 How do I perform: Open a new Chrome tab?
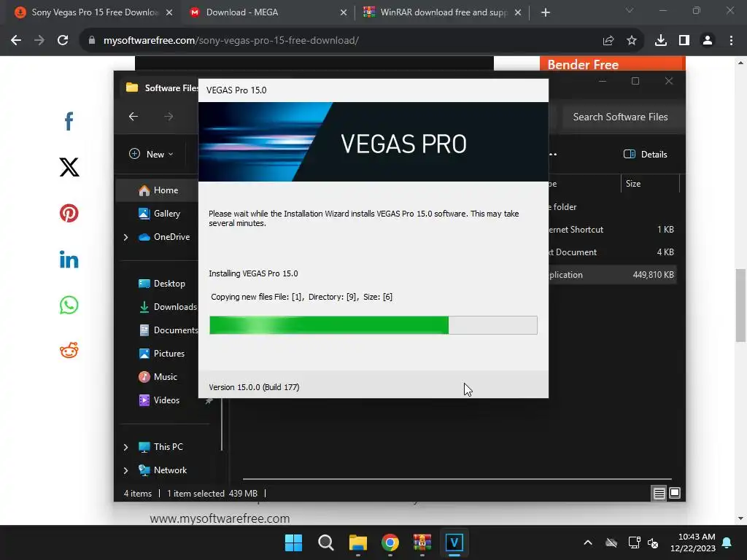point(546,12)
